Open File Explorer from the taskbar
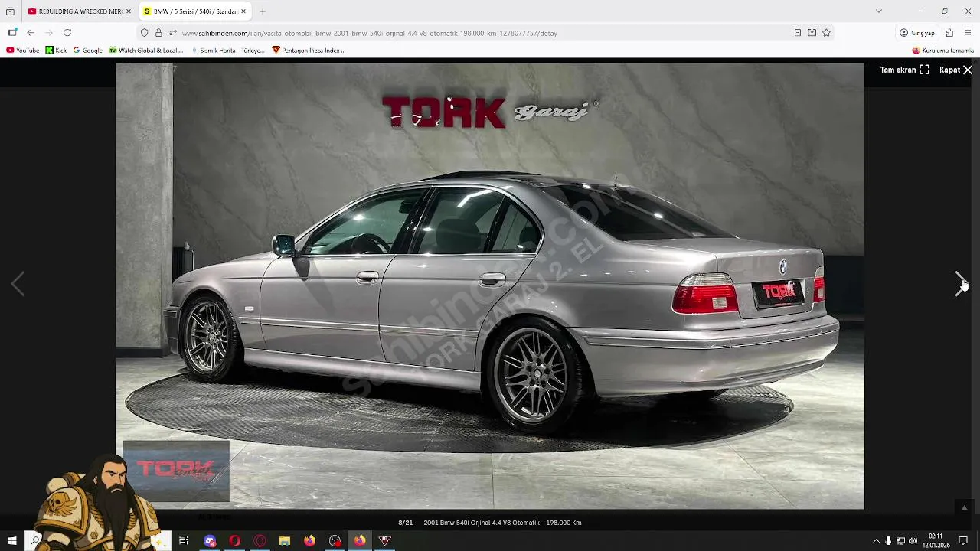 click(285, 541)
